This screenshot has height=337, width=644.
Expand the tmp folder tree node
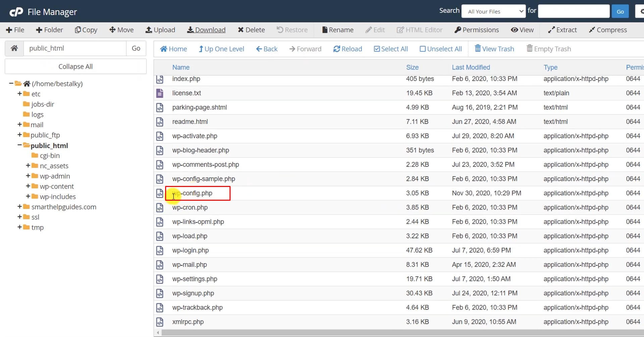pyautogui.click(x=19, y=227)
